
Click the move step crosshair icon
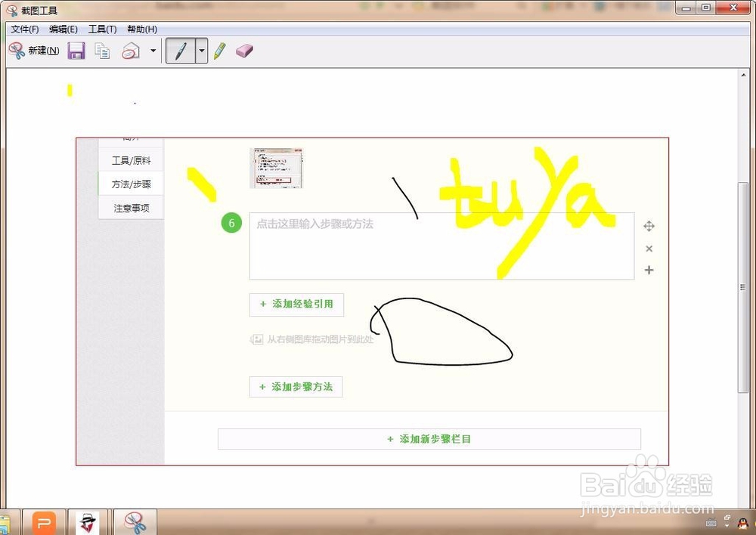coord(649,226)
